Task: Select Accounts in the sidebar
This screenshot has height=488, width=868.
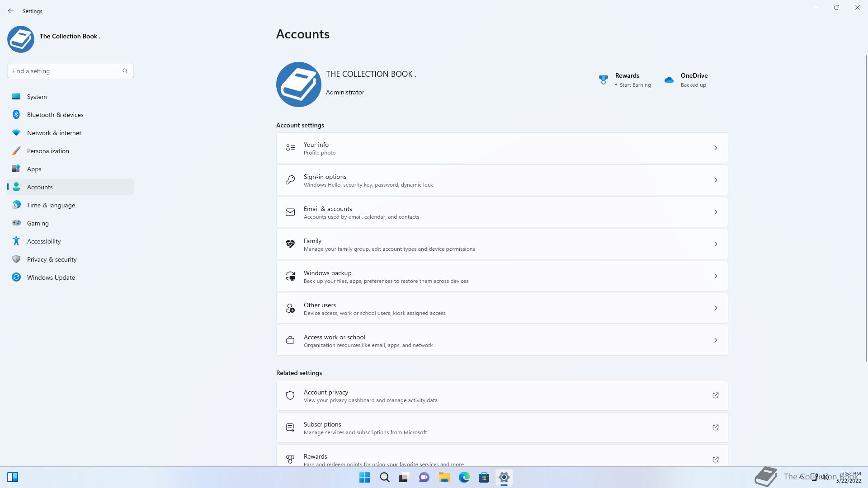Action: pyautogui.click(x=71, y=187)
